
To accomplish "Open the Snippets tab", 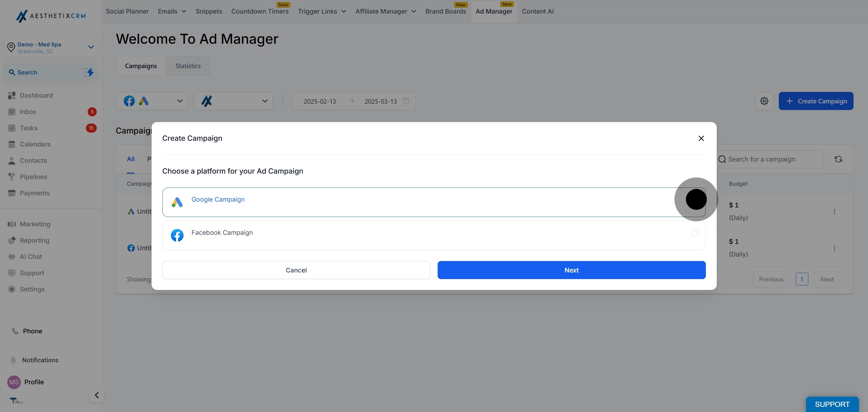I will 209,11.
